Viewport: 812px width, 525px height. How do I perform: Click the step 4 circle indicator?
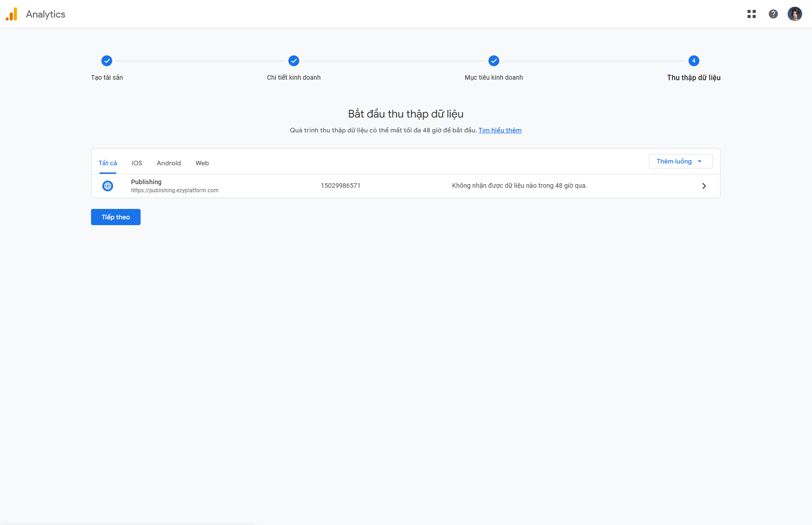694,61
